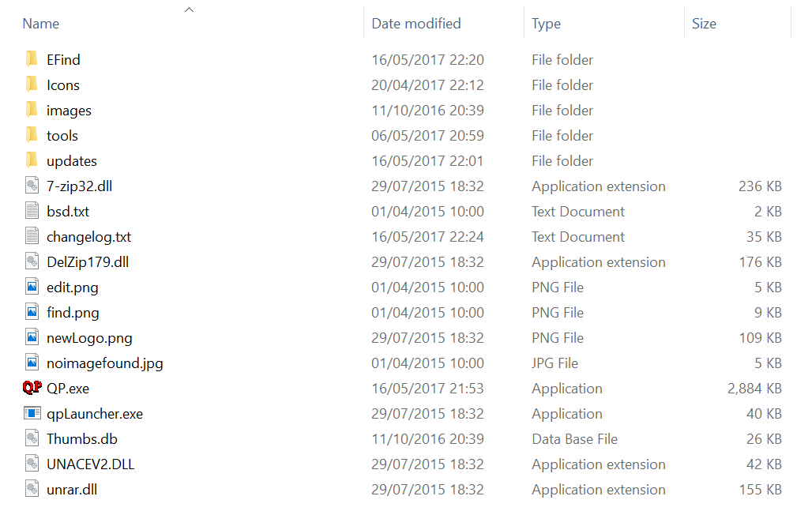Screen dimensions: 812x530
Task: Click the Data Base File type cell
Action: pos(574,439)
